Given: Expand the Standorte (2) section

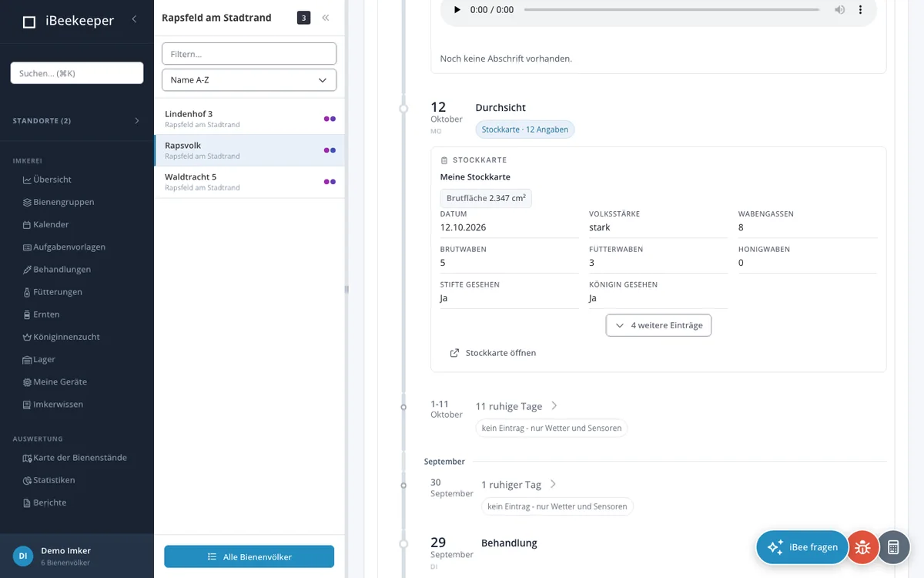Looking at the screenshot, I should click(77, 121).
